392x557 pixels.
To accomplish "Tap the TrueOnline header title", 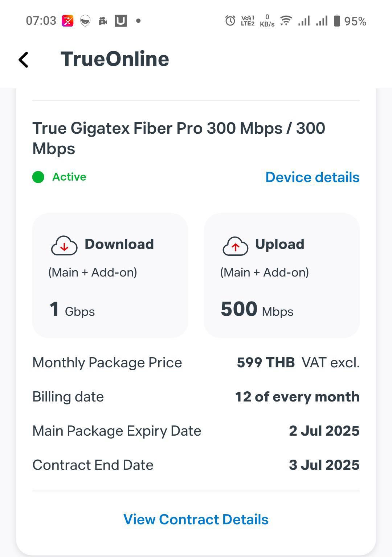I will [x=115, y=59].
